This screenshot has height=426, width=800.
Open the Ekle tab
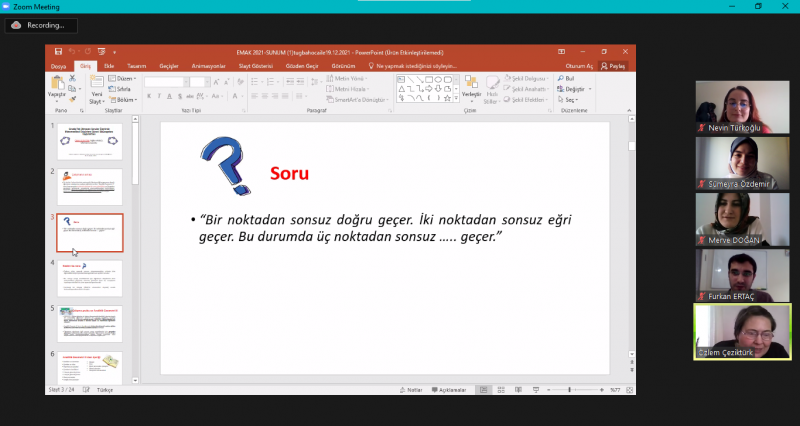109,66
